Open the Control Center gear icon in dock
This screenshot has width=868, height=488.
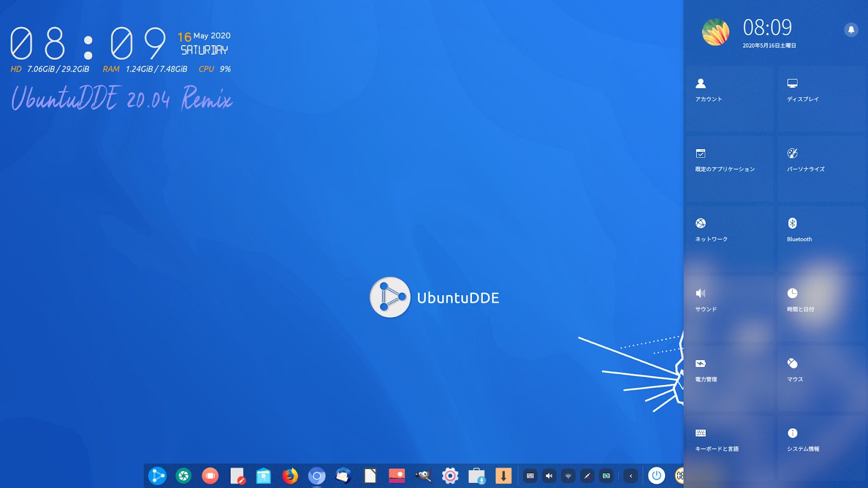450,476
